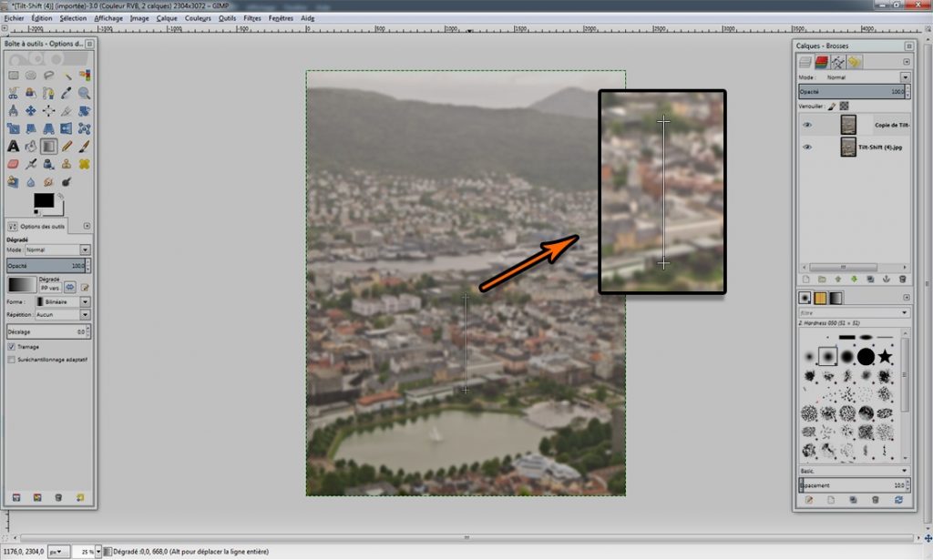Hide the Tilt-Shift (4).jpg layer
The height and width of the screenshot is (560, 933).
coord(807,147)
